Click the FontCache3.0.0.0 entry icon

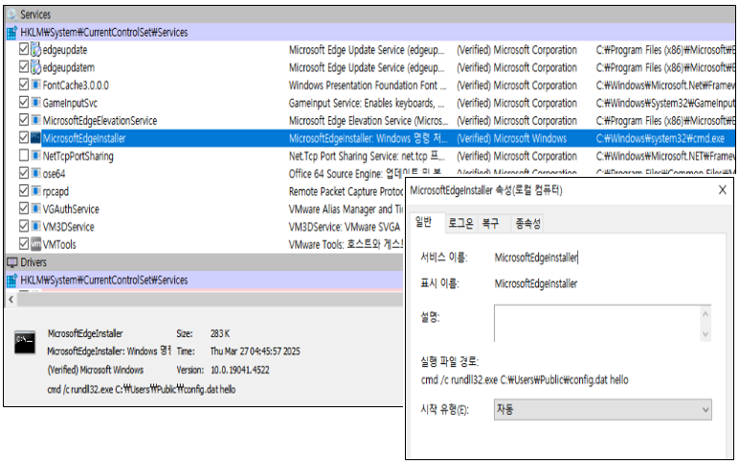tap(36, 85)
